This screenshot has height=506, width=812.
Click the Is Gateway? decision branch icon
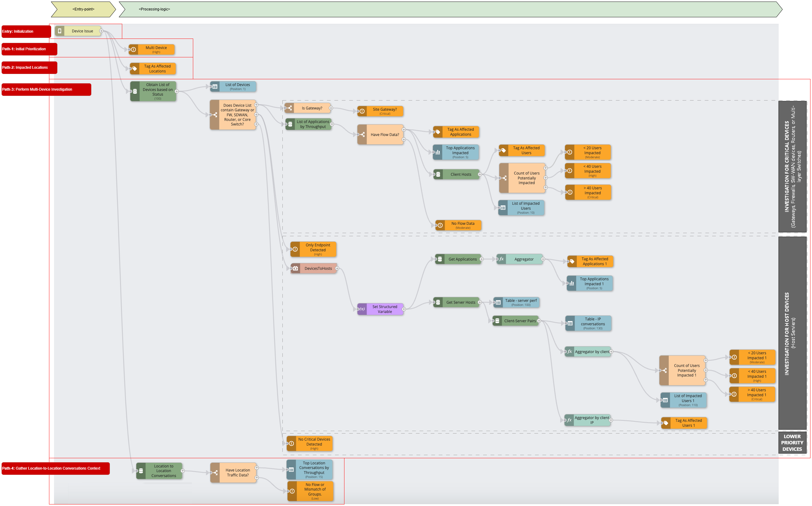click(x=289, y=108)
